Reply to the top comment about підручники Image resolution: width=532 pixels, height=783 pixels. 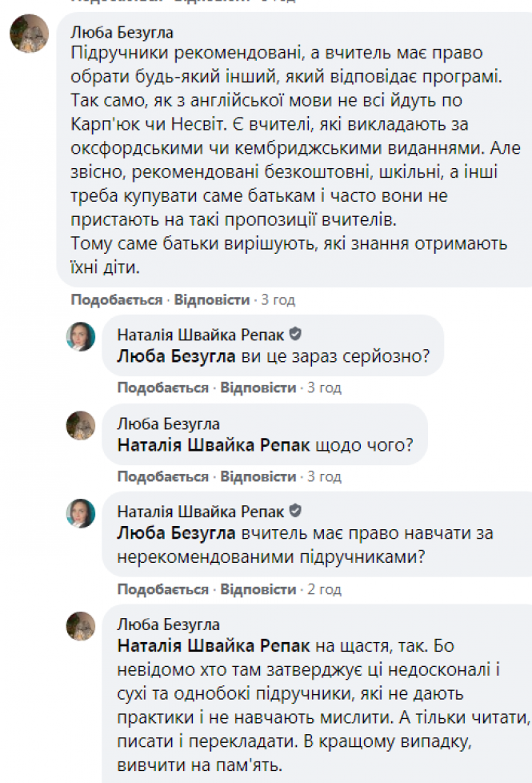click(212, 300)
